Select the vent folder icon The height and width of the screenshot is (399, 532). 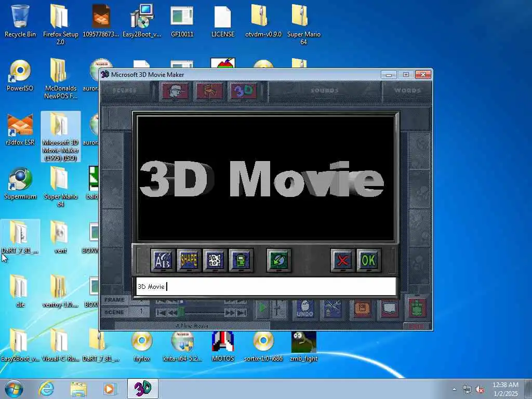(x=60, y=237)
